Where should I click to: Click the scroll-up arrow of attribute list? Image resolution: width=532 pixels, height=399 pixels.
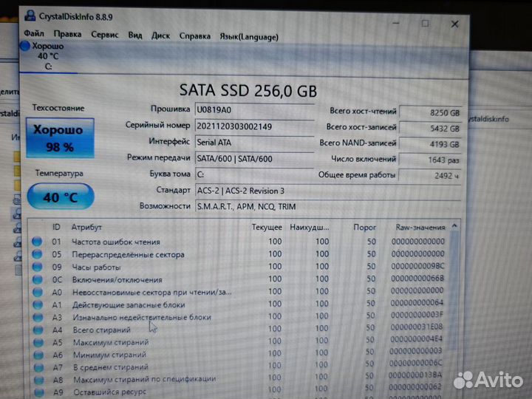click(454, 225)
